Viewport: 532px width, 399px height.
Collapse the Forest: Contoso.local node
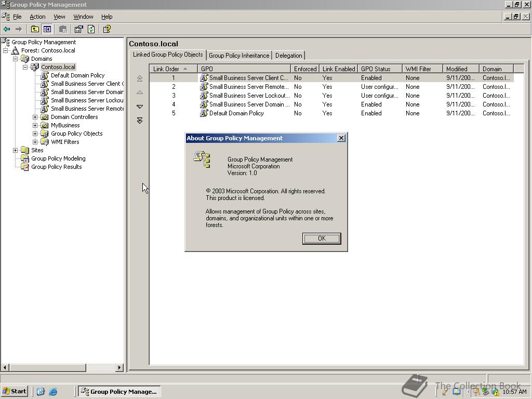(5, 50)
